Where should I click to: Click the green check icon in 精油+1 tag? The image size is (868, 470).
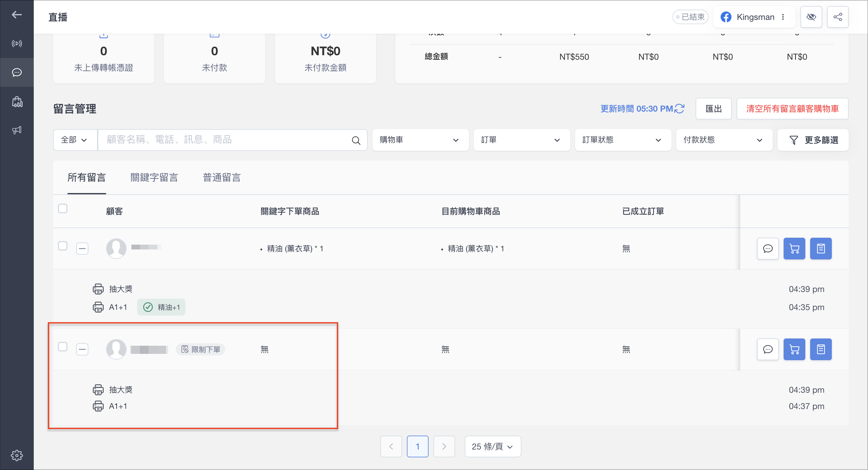(148, 307)
